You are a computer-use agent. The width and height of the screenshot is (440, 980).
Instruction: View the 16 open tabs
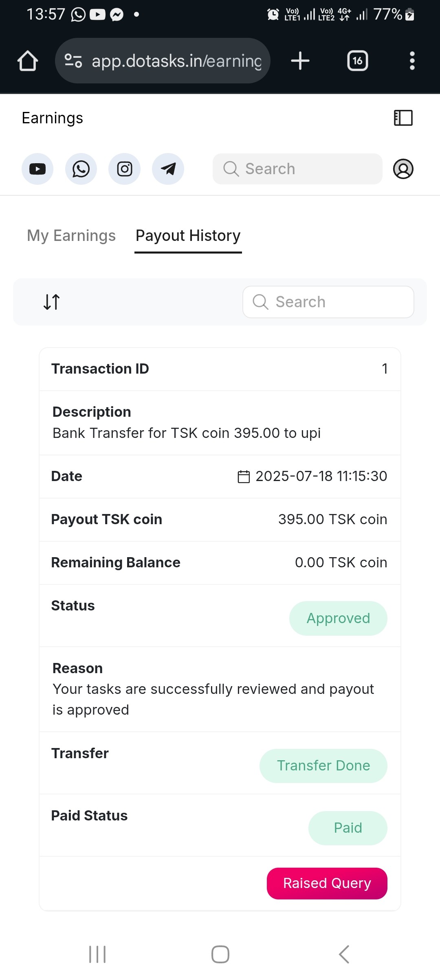pos(357,61)
